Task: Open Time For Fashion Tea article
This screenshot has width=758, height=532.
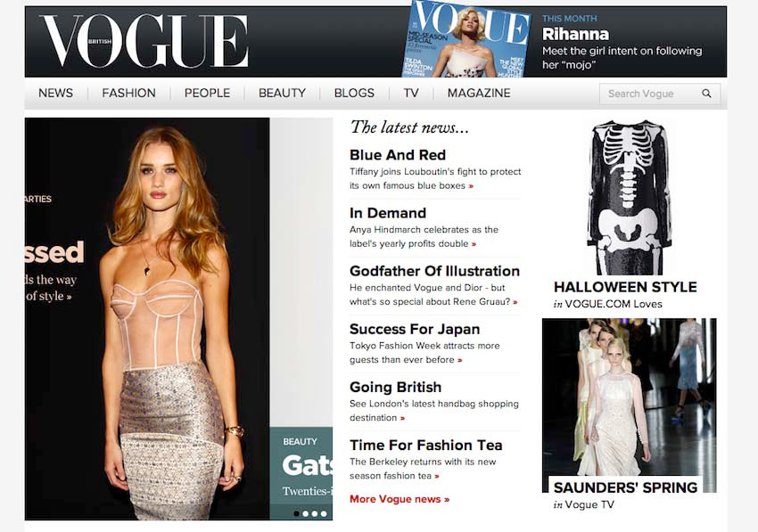Action: [x=426, y=445]
